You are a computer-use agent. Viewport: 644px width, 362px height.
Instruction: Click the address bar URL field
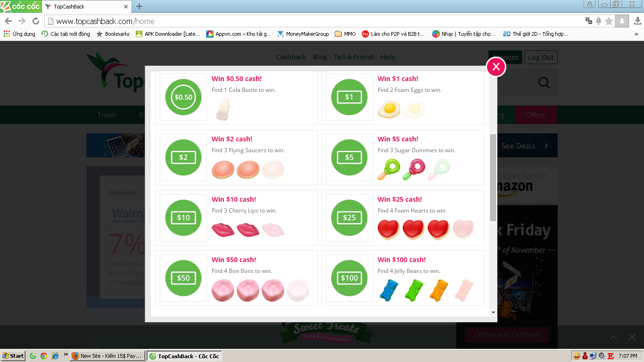pyautogui.click(x=316, y=21)
